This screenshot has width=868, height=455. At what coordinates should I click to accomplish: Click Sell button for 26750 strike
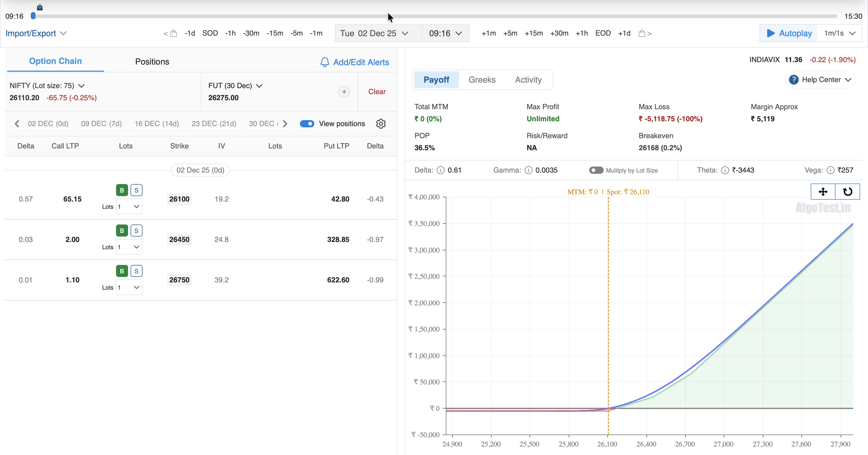point(136,271)
